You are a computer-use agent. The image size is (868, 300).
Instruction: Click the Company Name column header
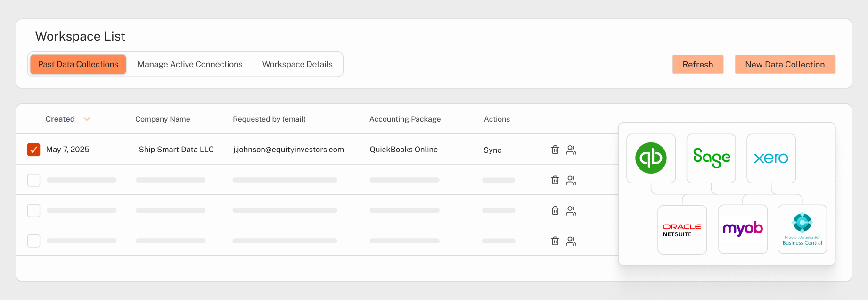[163, 119]
